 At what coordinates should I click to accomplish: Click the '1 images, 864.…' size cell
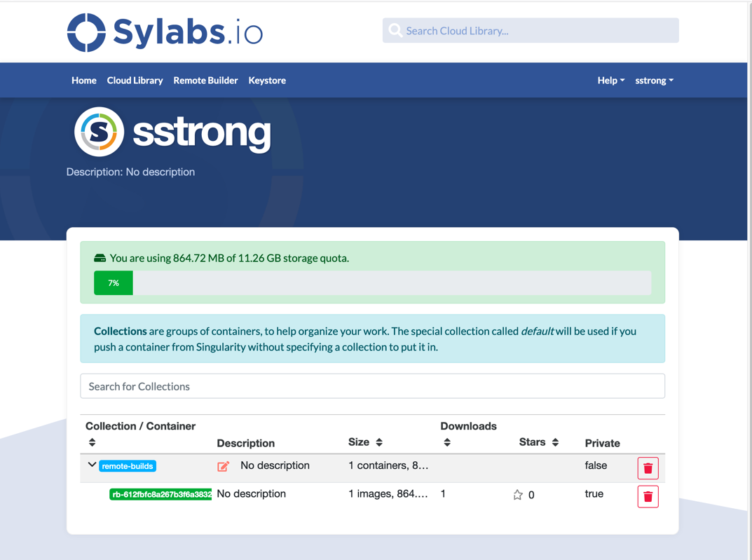point(388,494)
